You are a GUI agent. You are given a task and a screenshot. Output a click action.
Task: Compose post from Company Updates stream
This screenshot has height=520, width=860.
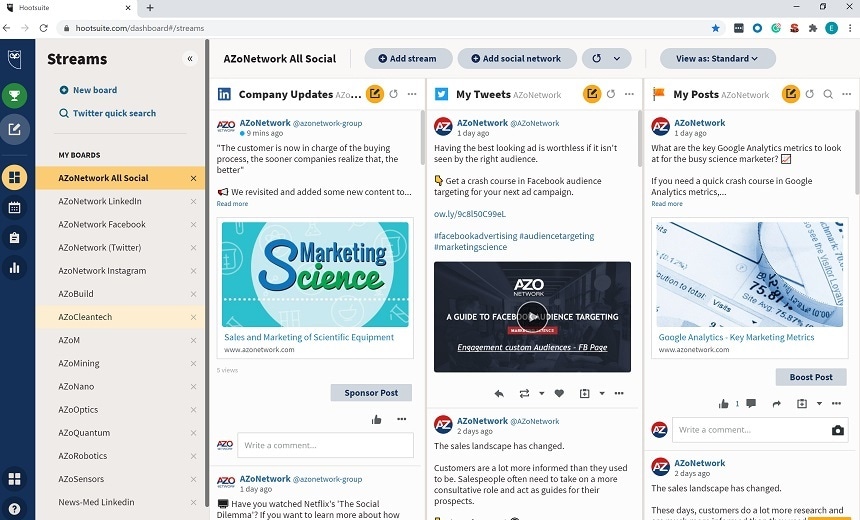point(375,94)
